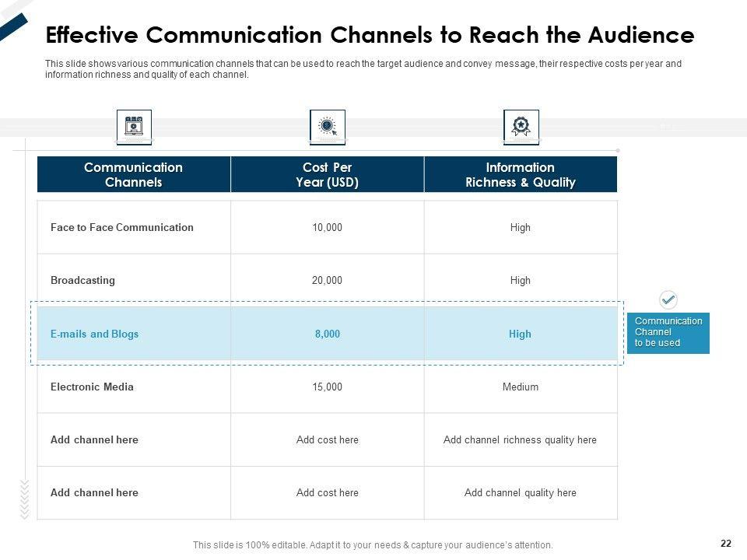
Task: Click the first Add channel here placeholder
Action: pos(94,439)
